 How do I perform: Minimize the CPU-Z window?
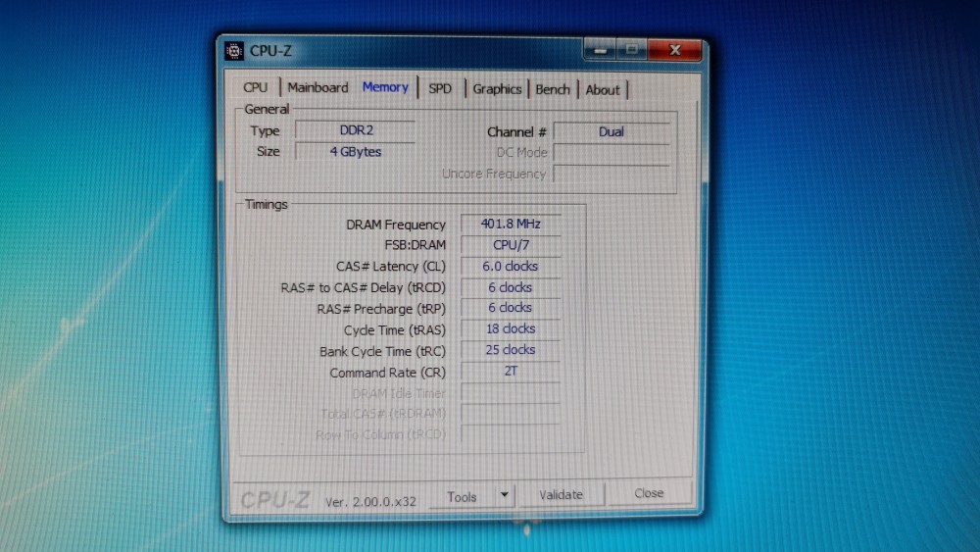pos(600,50)
